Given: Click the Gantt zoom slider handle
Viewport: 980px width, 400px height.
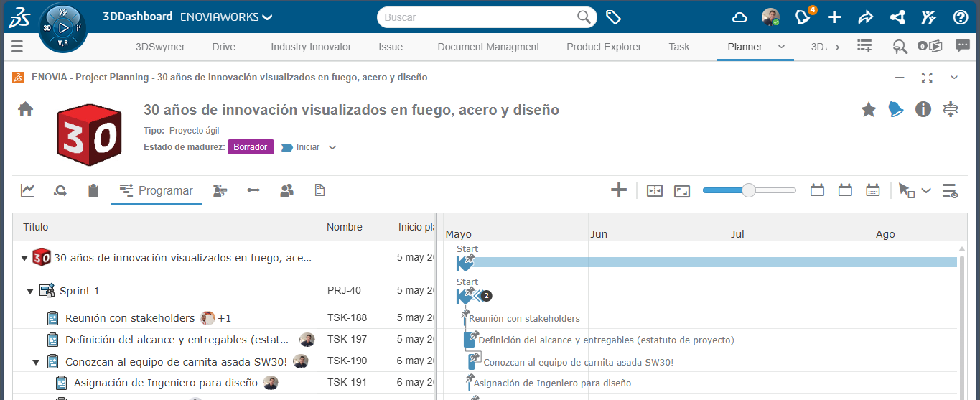Looking at the screenshot, I should pos(748,190).
